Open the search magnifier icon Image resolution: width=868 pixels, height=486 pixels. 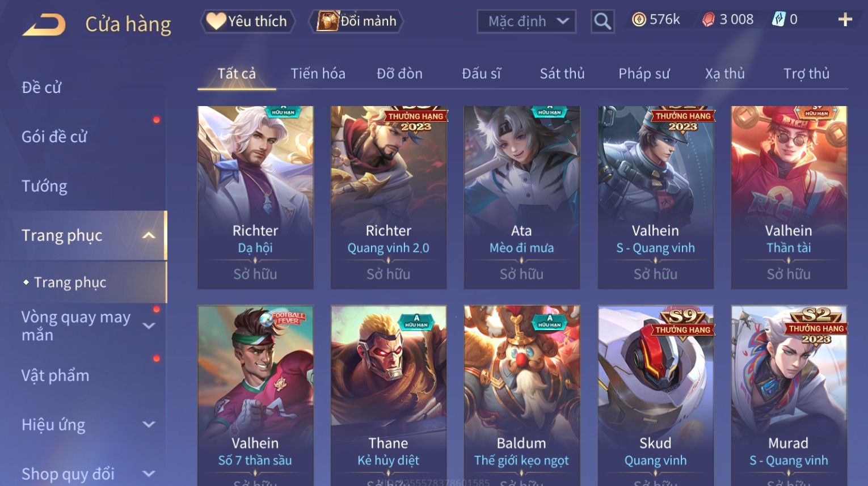[x=602, y=22]
